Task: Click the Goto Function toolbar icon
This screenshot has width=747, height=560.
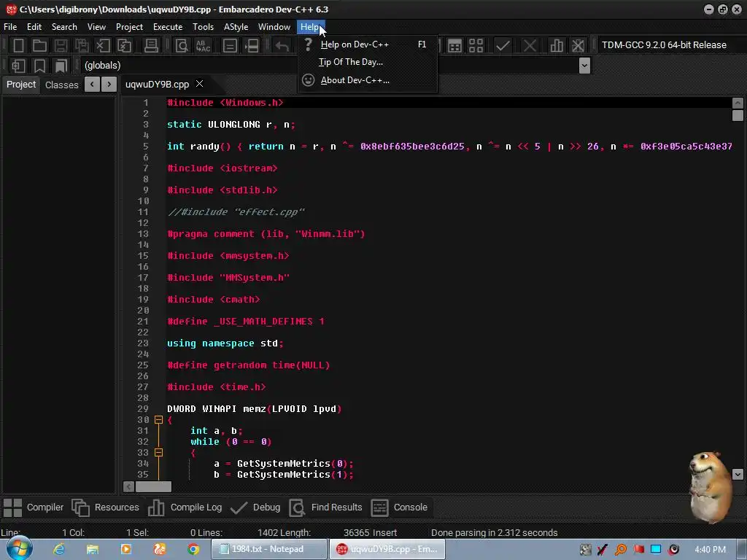Action: [230, 45]
